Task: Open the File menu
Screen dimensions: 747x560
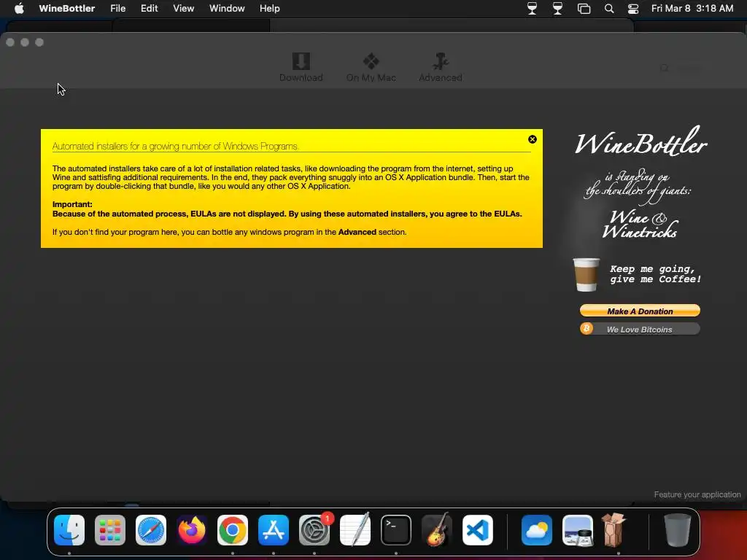Action: coord(117,9)
